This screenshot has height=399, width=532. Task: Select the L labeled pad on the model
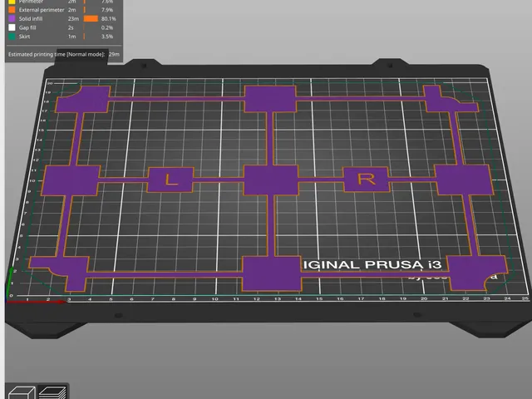(x=170, y=180)
